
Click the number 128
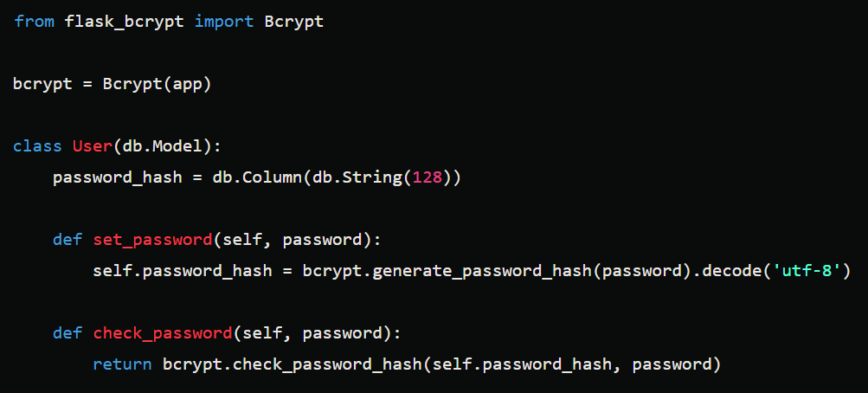click(428, 177)
